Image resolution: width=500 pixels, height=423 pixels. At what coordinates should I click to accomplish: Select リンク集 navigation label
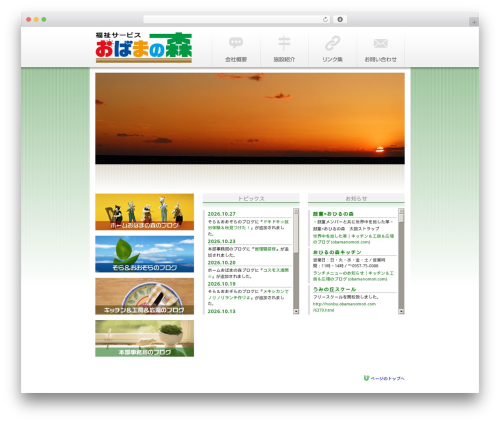(332, 59)
